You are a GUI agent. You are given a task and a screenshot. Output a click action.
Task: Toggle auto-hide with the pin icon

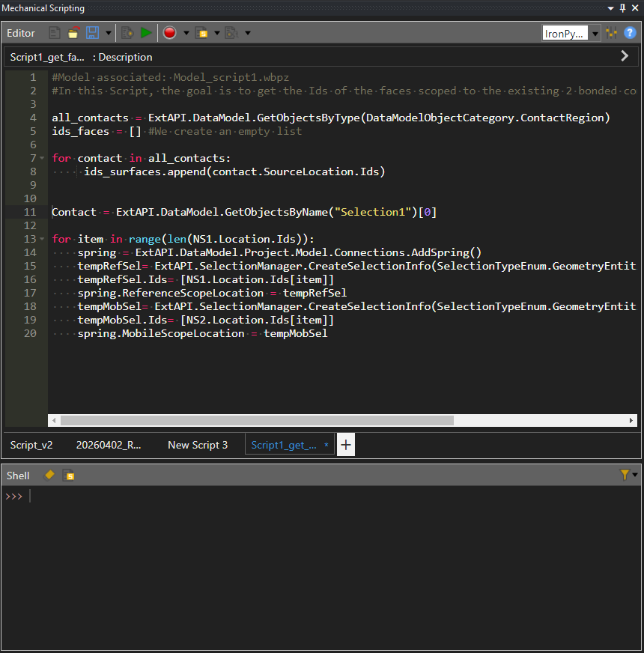point(623,8)
